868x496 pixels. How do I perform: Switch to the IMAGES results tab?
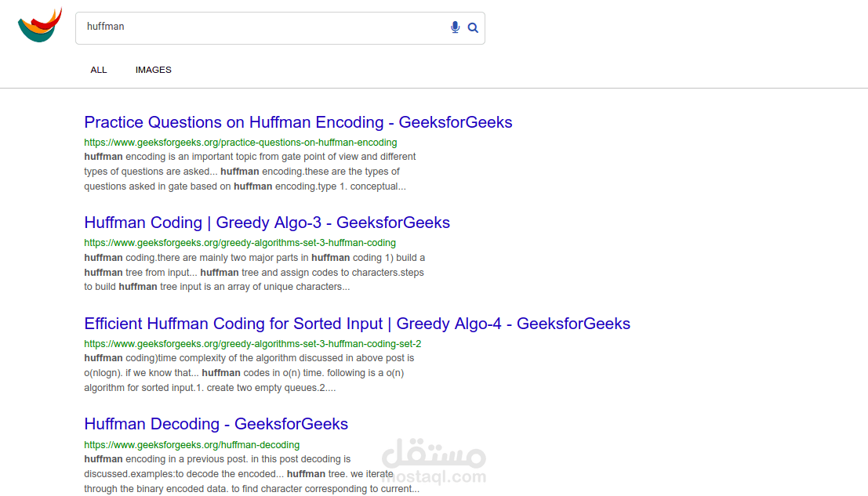pyautogui.click(x=154, y=70)
